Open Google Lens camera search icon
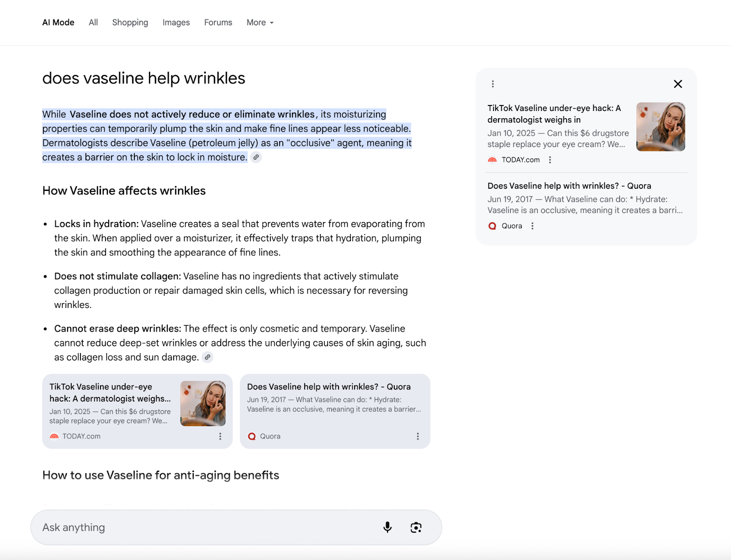Viewport: 731px width, 560px height. tap(416, 527)
